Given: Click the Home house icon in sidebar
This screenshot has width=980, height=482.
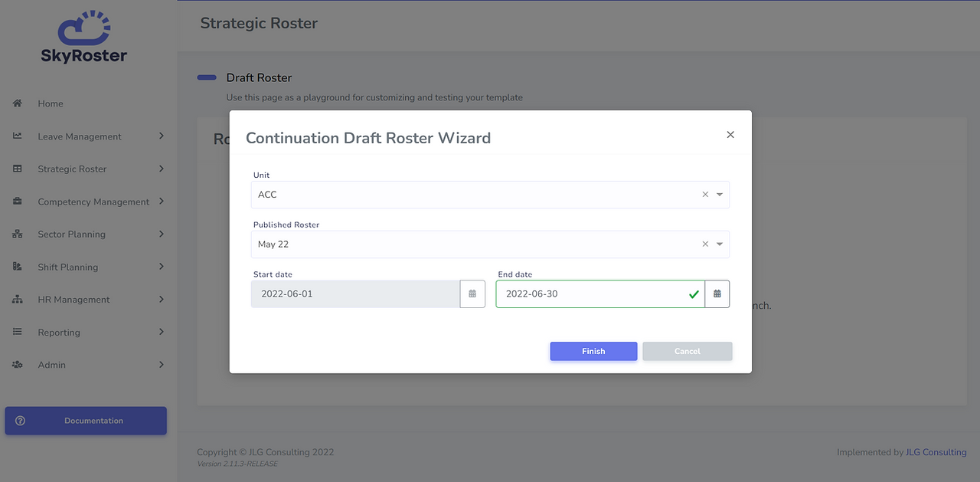Looking at the screenshot, I should [18, 103].
